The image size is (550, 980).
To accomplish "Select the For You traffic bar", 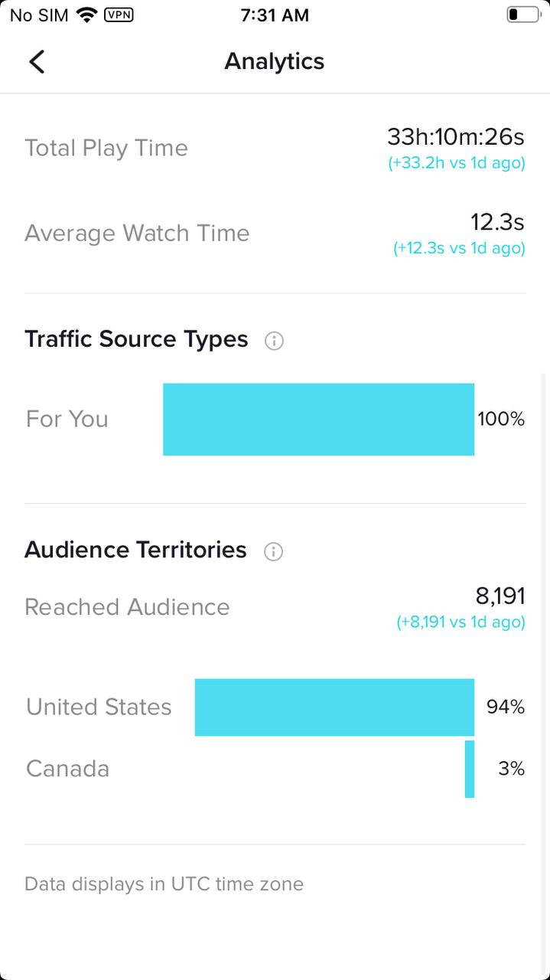I will point(318,420).
